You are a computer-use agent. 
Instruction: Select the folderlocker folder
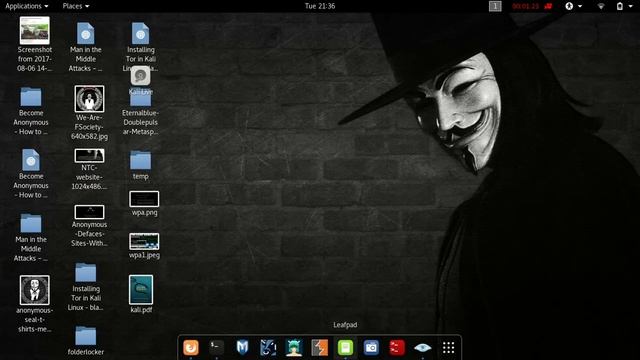click(85, 336)
